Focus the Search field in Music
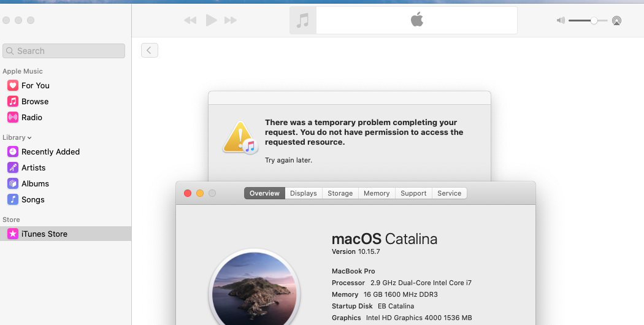The image size is (644, 325). click(64, 51)
